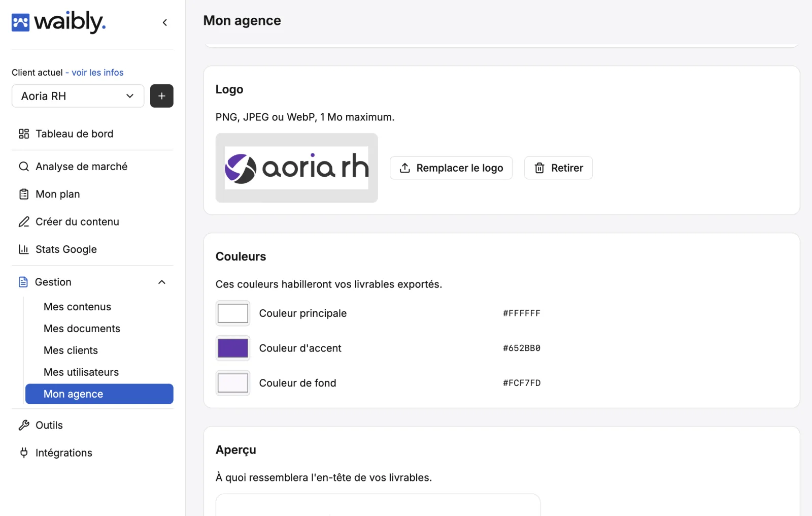Click the #652BB0 hex value

(522, 348)
